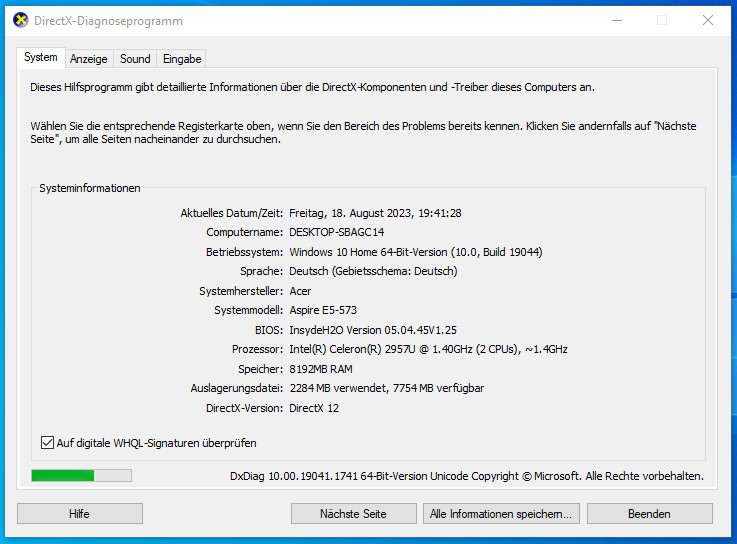Click the Prozessor label
737x544 pixels.
[257, 349]
